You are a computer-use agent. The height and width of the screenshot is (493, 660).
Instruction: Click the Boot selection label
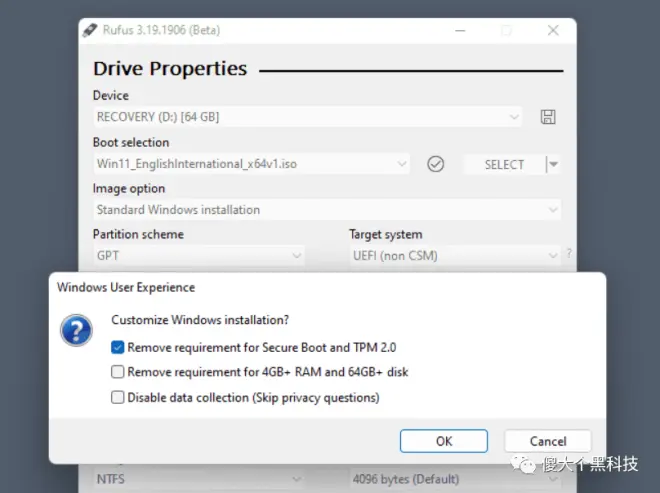[131, 142]
